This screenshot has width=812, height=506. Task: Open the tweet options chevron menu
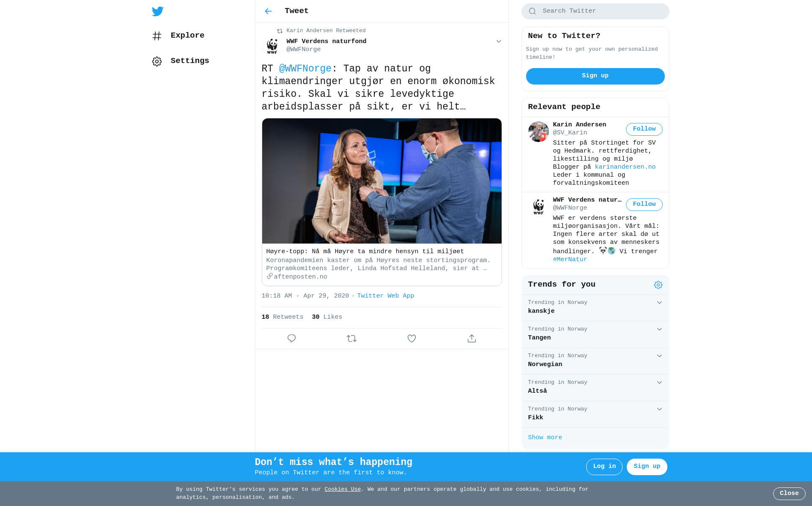pyautogui.click(x=499, y=41)
